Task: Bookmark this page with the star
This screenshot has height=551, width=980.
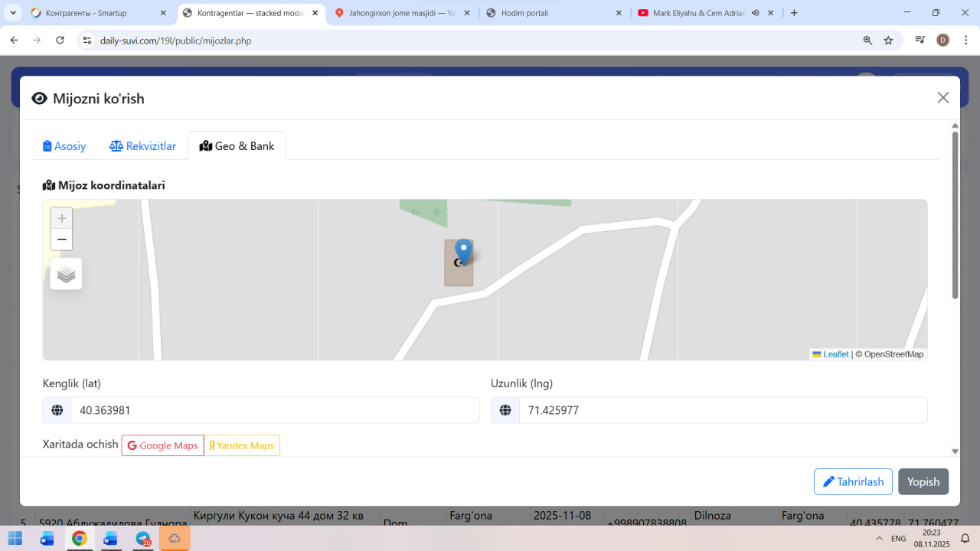Action: point(888,41)
